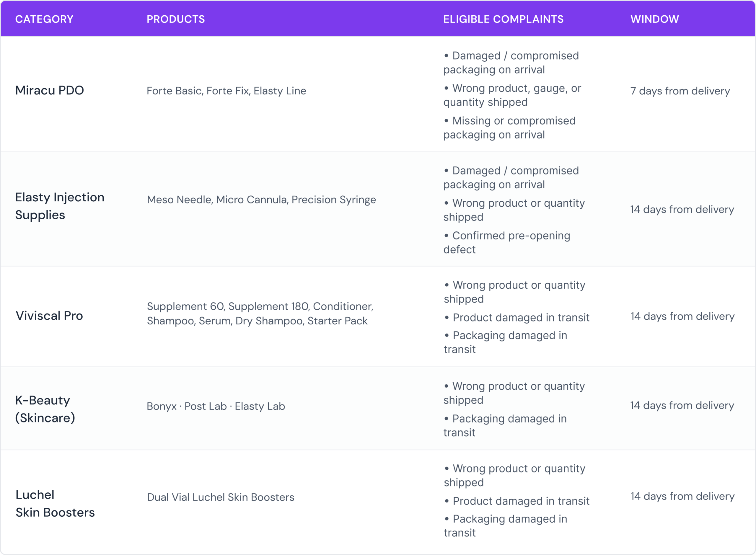
Task: Select the ELIGIBLE COMPLAINTS column header
Action: [x=503, y=19]
